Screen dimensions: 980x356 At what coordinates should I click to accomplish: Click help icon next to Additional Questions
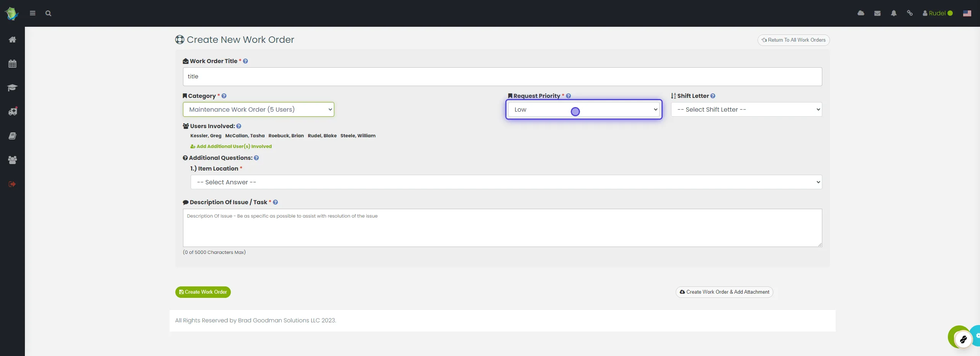pos(256,158)
